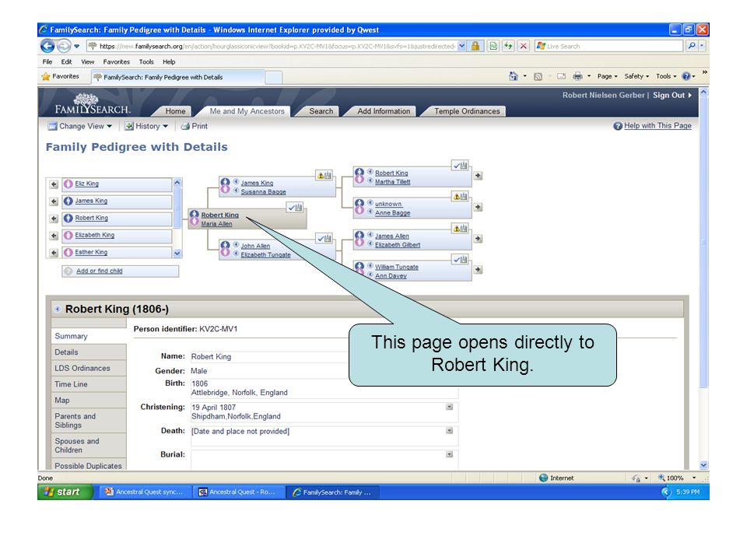This screenshot has height=560, width=747.
Task: Click right arrow next to Robert King and Martha Tillett
Action: click(478, 176)
